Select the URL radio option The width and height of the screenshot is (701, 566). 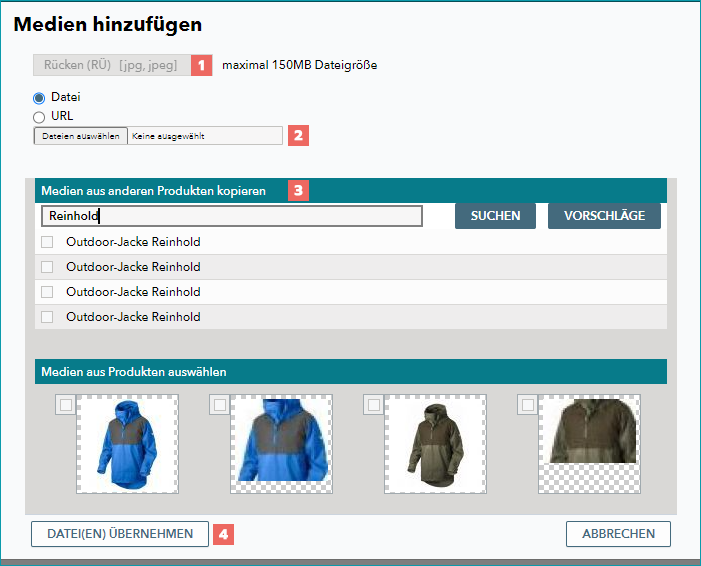point(39,117)
